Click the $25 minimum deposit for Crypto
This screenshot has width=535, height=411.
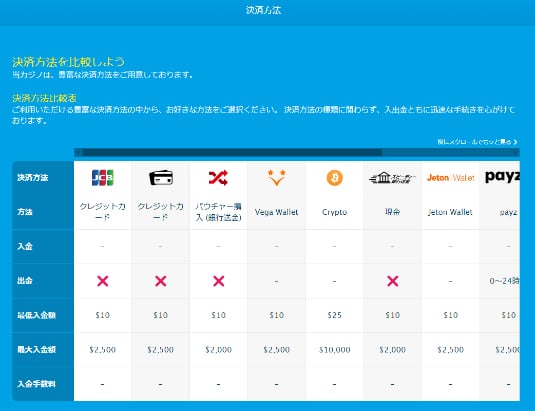tap(334, 315)
